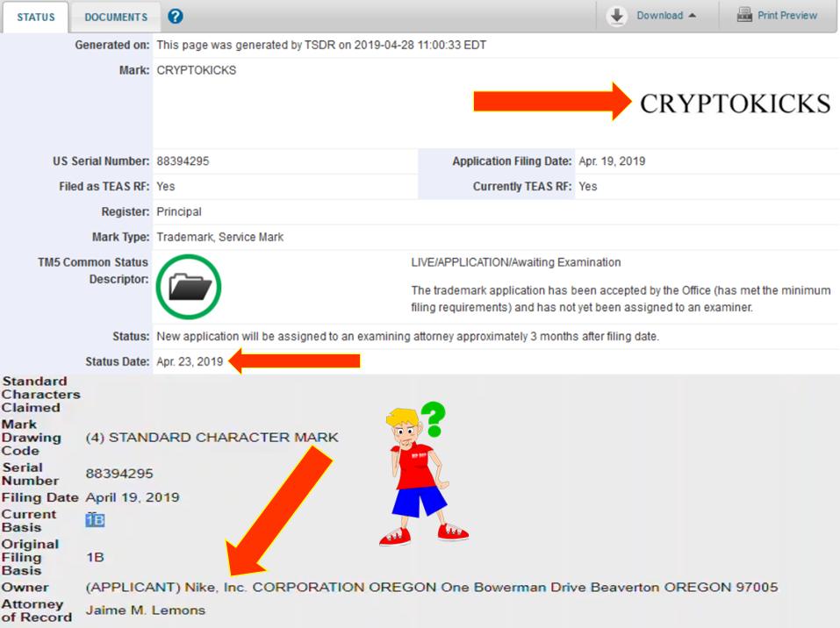The width and height of the screenshot is (840, 628).
Task: Click the generated-on TSDR timestamp text
Action: [321, 45]
